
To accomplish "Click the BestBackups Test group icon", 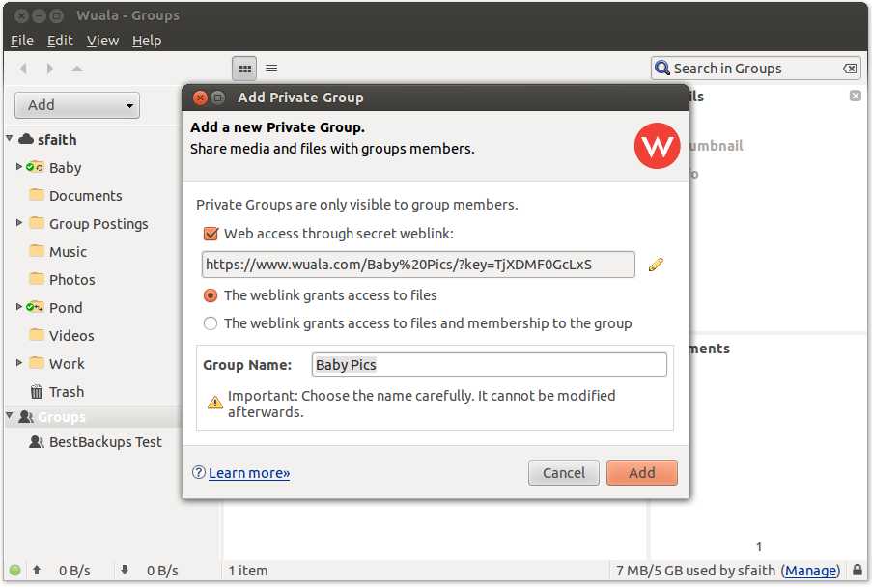I will (37, 442).
